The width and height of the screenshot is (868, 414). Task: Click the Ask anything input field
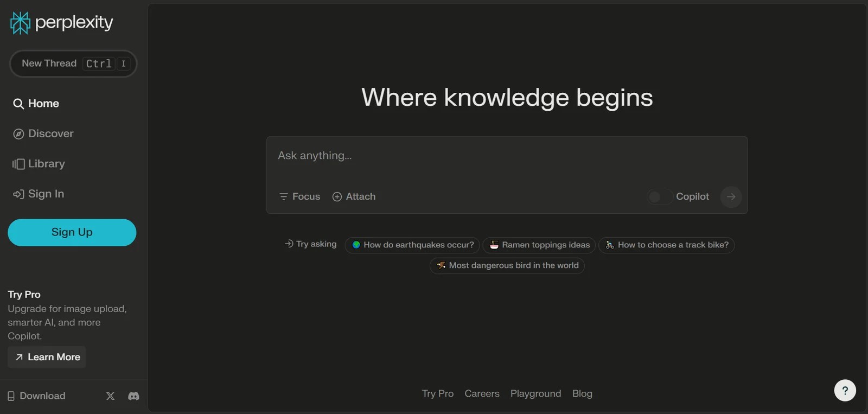point(507,156)
